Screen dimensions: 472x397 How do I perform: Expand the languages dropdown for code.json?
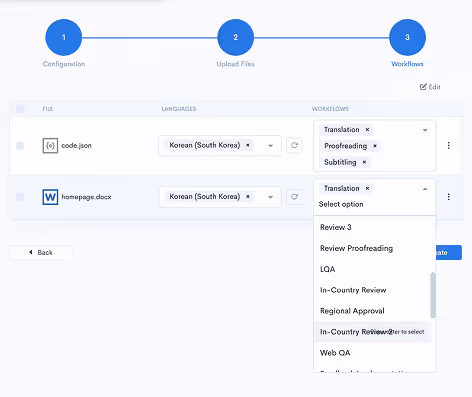(271, 146)
